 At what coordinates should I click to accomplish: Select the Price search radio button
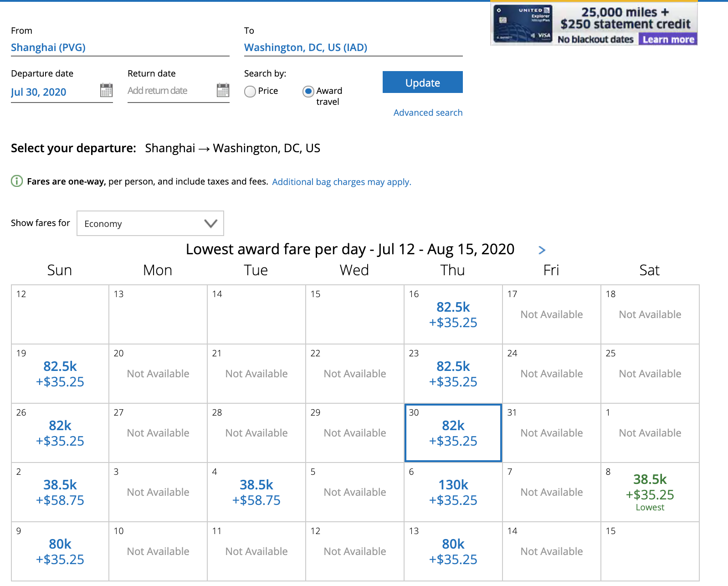tap(250, 92)
